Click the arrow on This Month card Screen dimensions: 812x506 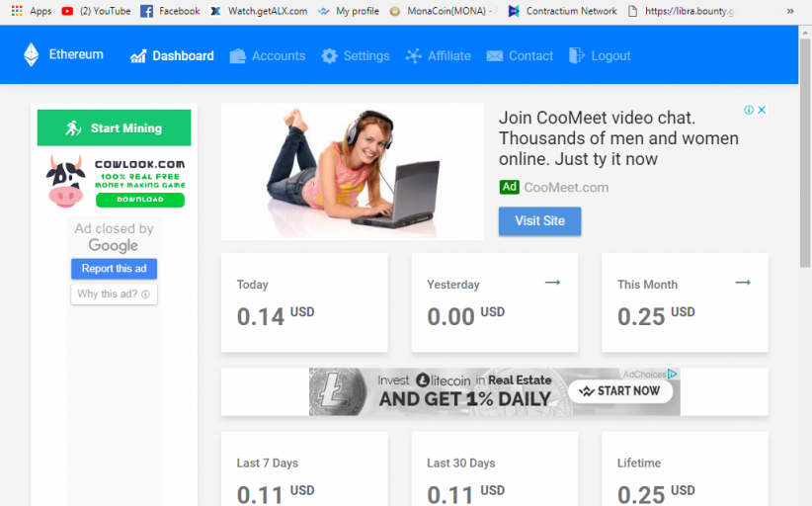pyautogui.click(x=743, y=283)
